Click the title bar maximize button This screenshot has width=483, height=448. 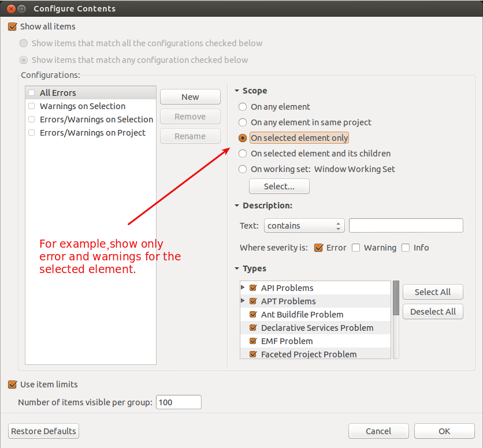pos(21,9)
